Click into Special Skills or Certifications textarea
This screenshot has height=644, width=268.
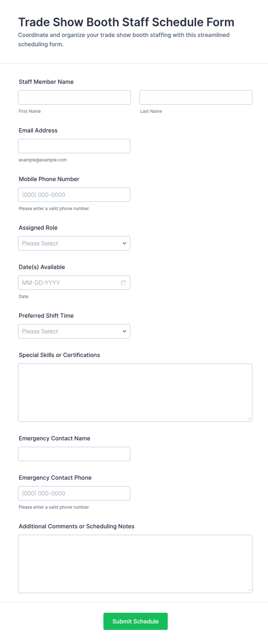[135, 393]
